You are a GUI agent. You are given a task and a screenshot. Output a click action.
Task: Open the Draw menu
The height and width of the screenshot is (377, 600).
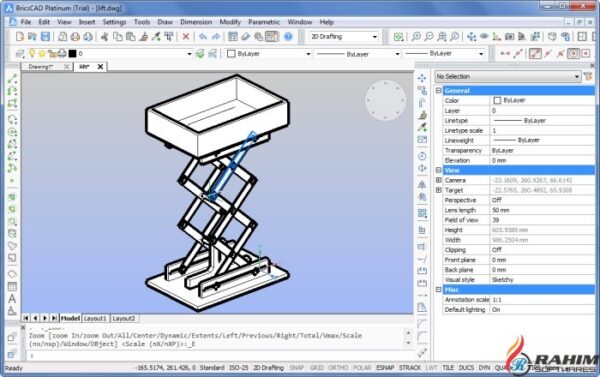click(x=165, y=22)
